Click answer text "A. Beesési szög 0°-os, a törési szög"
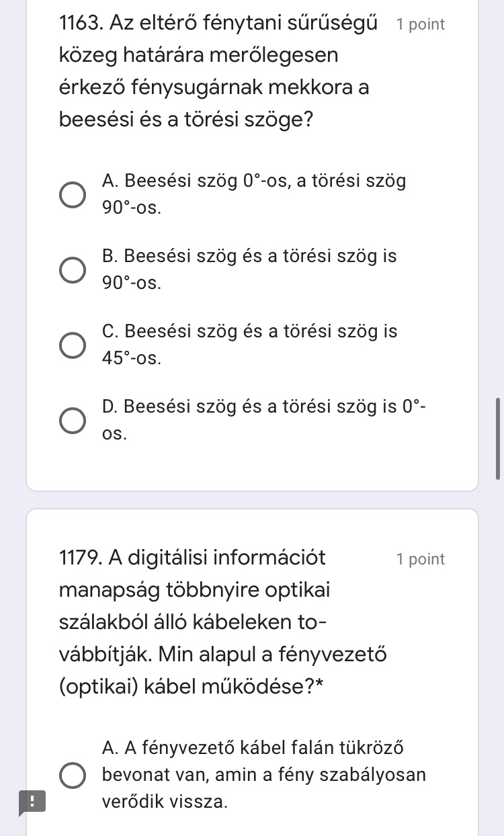 click(x=254, y=181)
